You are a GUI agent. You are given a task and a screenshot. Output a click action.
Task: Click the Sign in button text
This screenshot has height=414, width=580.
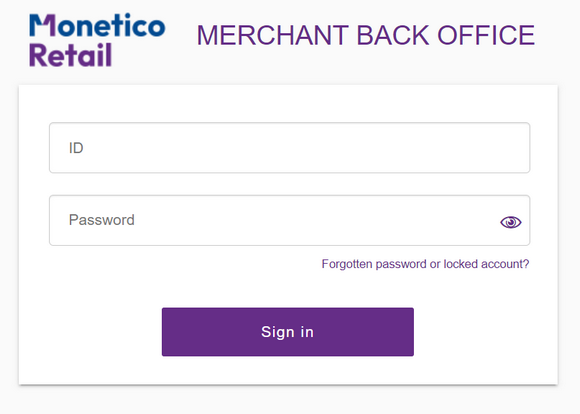(x=287, y=332)
